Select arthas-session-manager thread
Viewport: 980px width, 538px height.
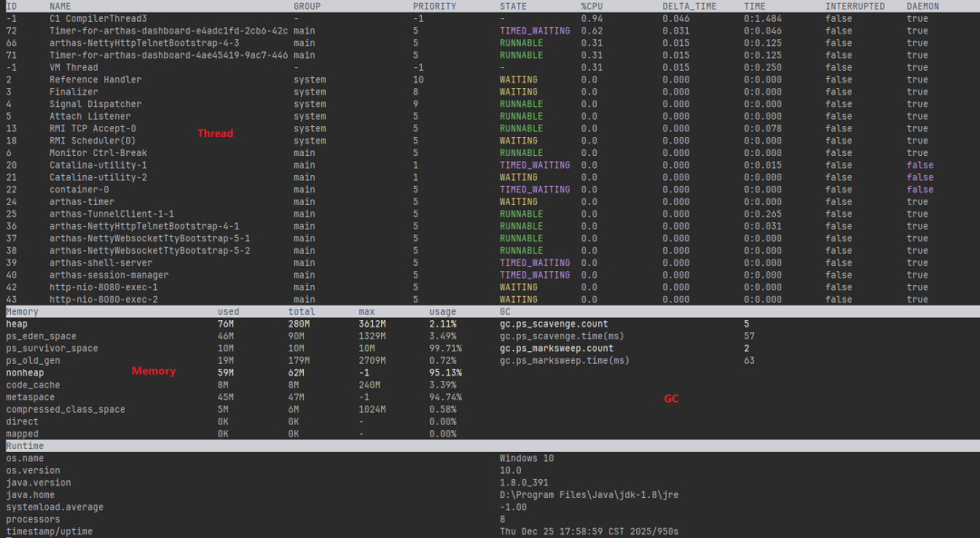[x=109, y=275]
